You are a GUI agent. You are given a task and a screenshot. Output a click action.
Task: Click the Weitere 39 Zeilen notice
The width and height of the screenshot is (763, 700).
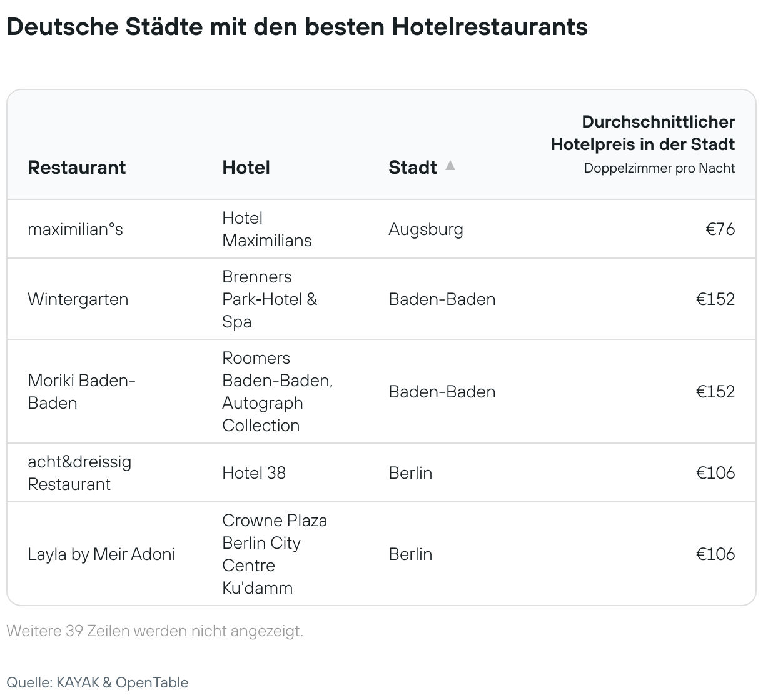click(155, 631)
